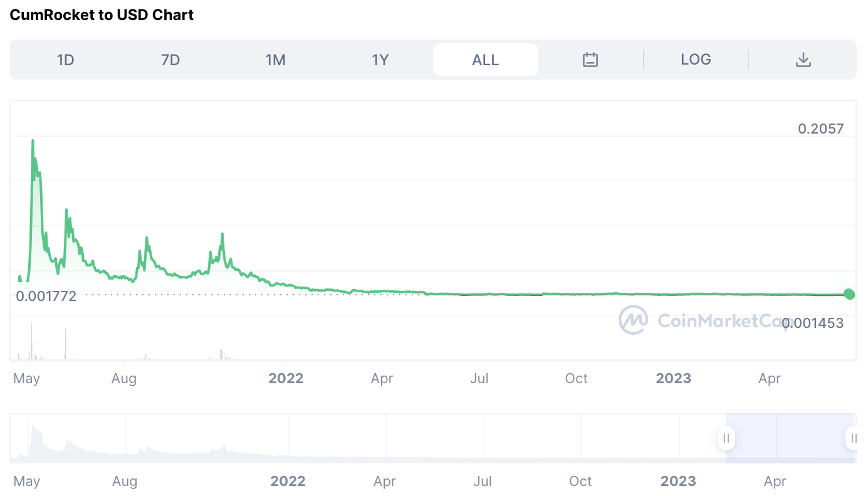868x496 pixels.
Task: Open the calendar date range picker
Action: 590,60
